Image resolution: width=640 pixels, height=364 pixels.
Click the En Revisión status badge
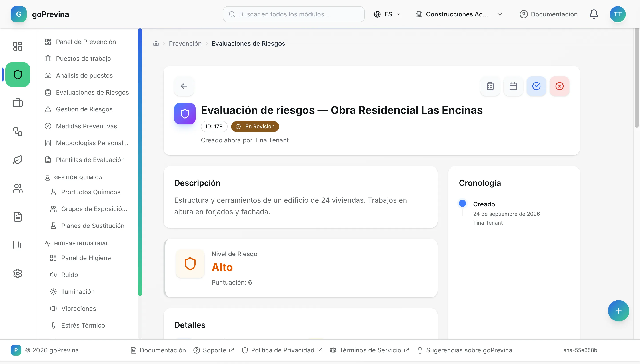[x=255, y=127]
